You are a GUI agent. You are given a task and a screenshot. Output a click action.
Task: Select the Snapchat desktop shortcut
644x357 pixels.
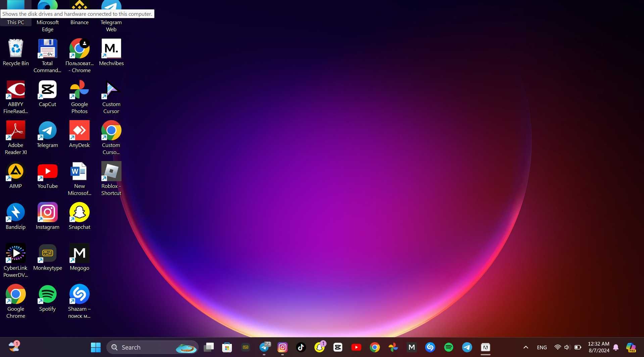pyautogui.click(x=80, y=216)
